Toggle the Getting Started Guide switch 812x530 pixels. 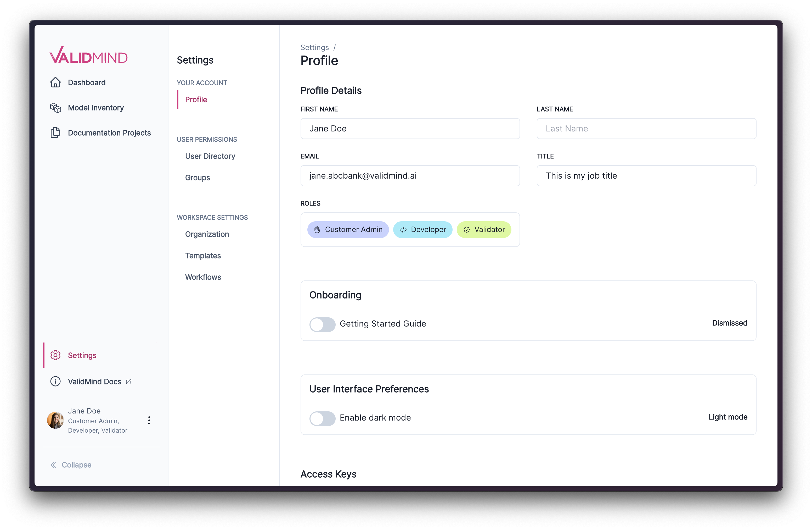323,323
